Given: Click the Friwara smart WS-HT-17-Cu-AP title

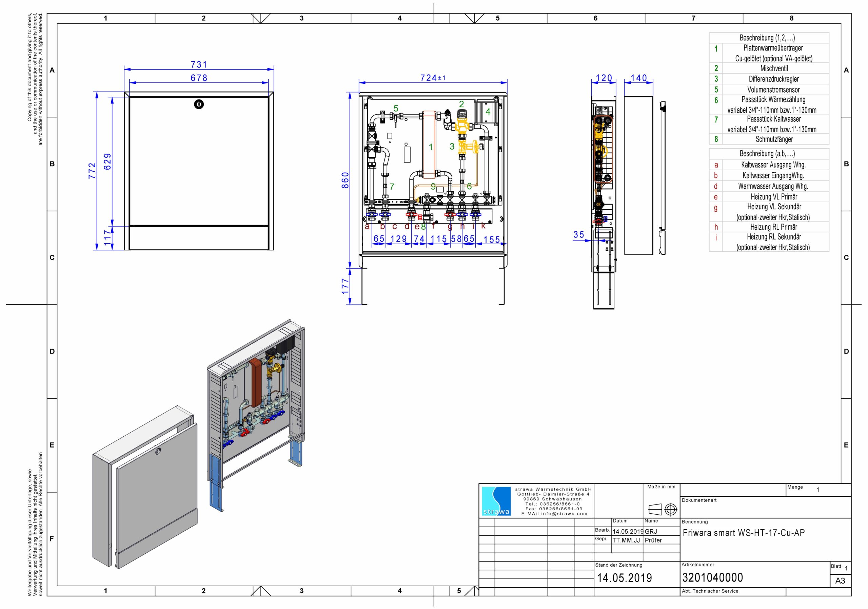Looking at the screenshot, I should point(744,533).
